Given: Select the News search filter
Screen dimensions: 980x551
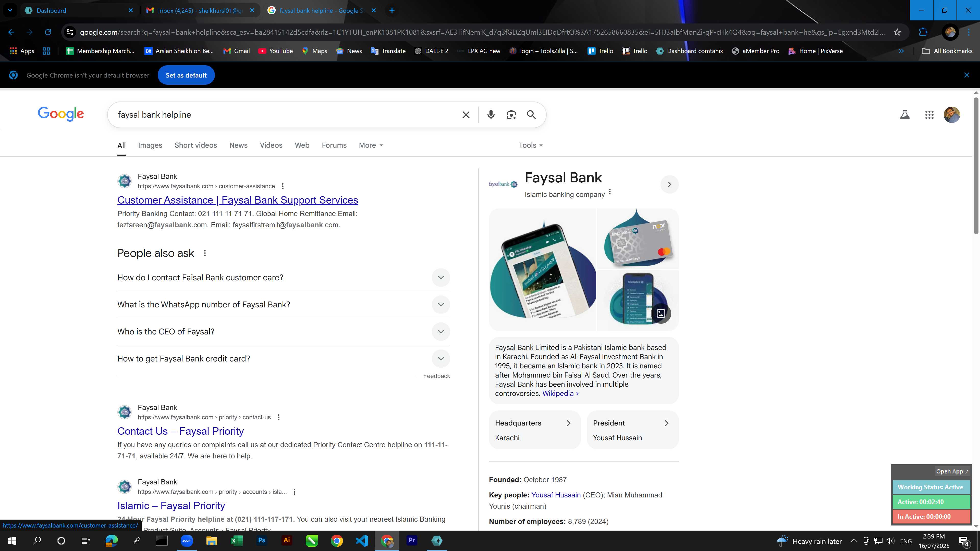Looking at the screenshot, I should click(x=238, y=145).
